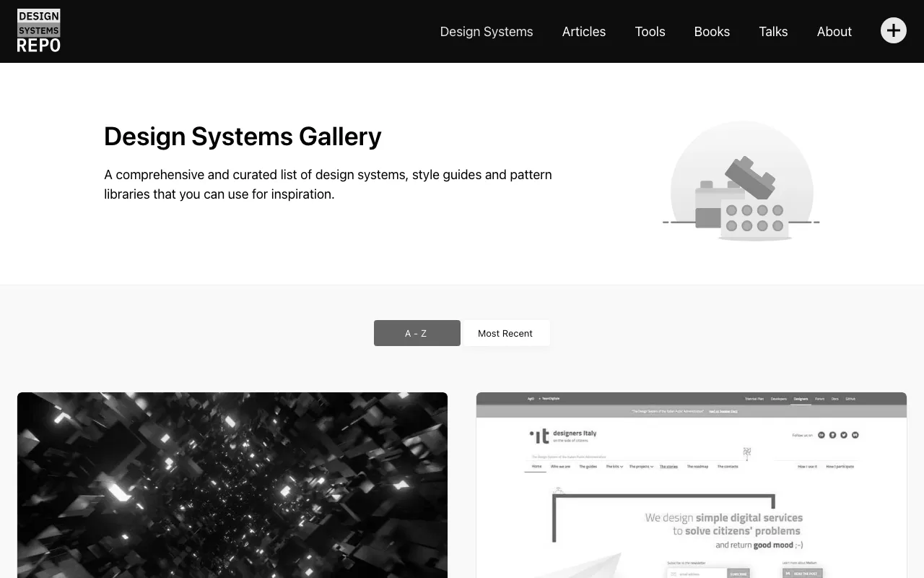924x578 pixels.
Task: Click the Design Systems Repo logo
Action: pyautogui.click(x=39, y=31)
